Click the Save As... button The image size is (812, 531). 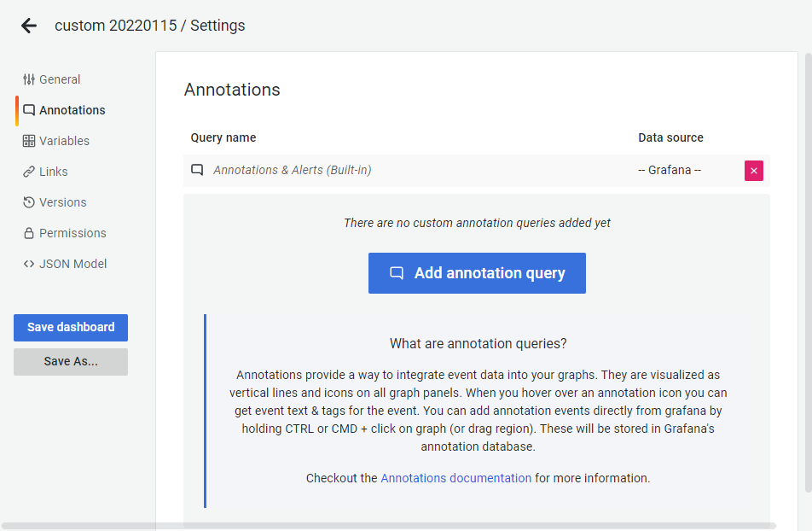coord(70,361)
